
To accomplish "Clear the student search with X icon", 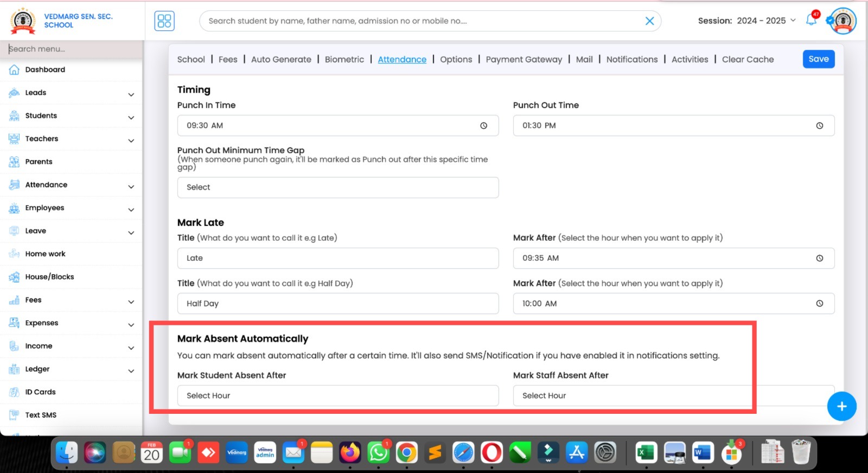I will (649, 21).
